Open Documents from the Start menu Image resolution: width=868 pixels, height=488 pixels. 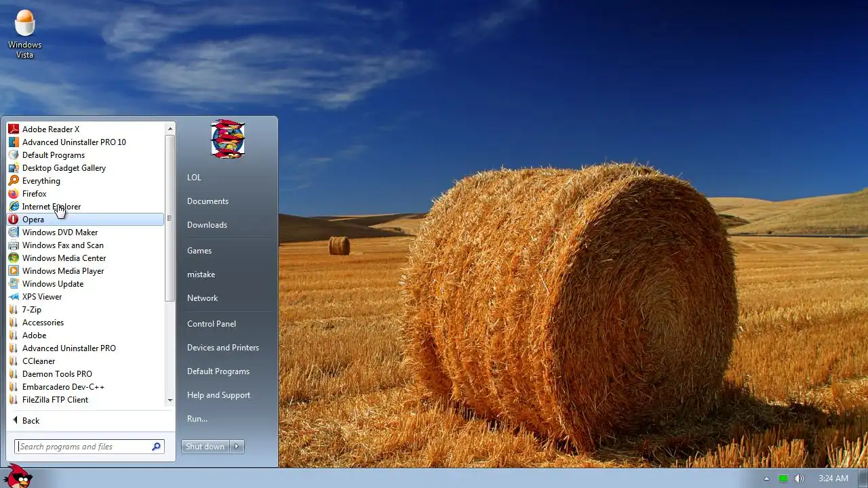(x=208, y=201)
